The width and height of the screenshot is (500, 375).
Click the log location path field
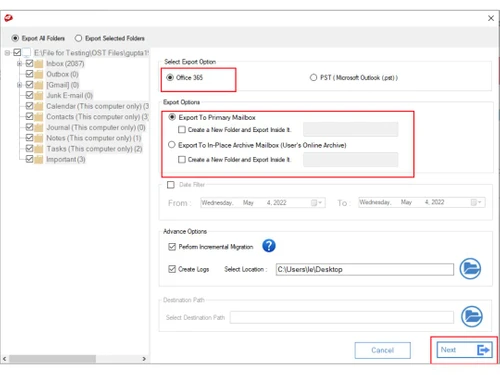pyautogui.click(x=365, y=269)
